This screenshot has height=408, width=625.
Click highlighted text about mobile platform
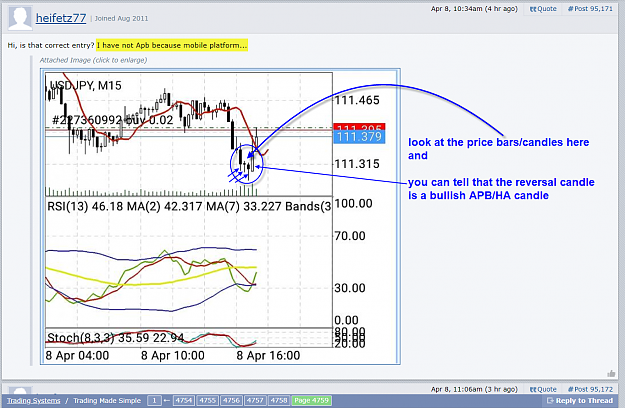(x=172, y=45)
